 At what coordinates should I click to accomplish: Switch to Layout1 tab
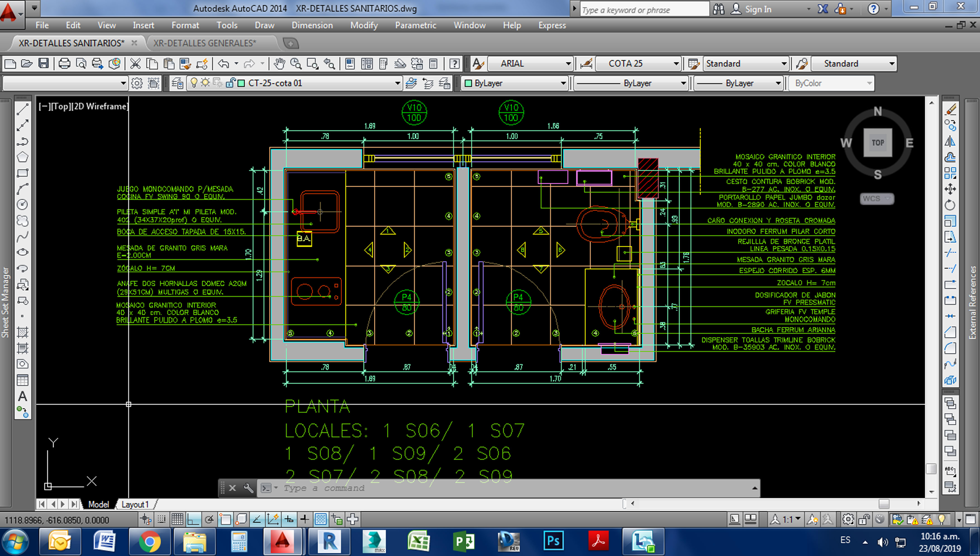coord(134,505)
